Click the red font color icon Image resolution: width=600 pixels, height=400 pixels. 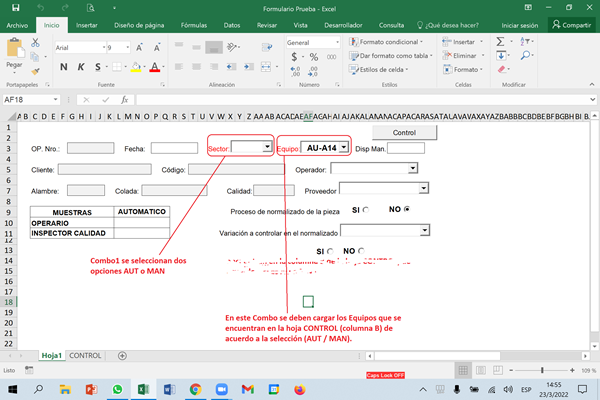(154, 67)
